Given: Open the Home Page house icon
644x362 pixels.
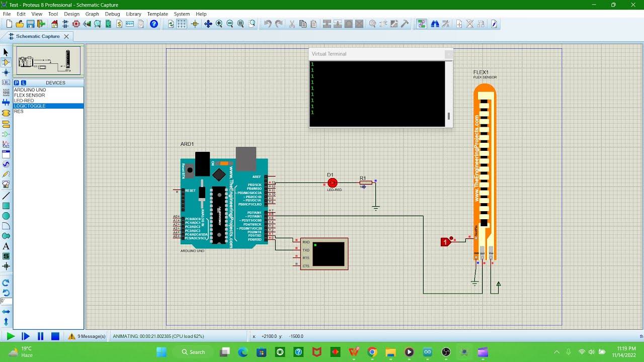Looking at the screenshot, I should click(54, 24).
